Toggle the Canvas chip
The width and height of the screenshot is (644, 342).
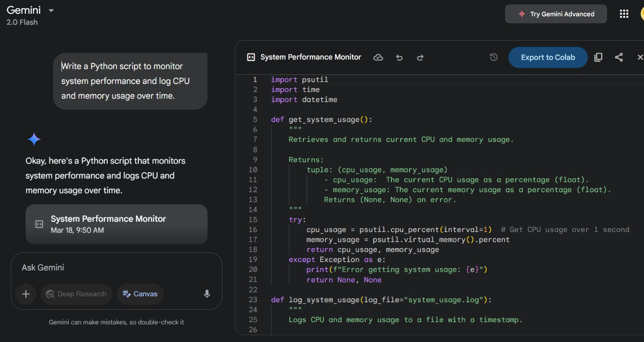[140, 294]
